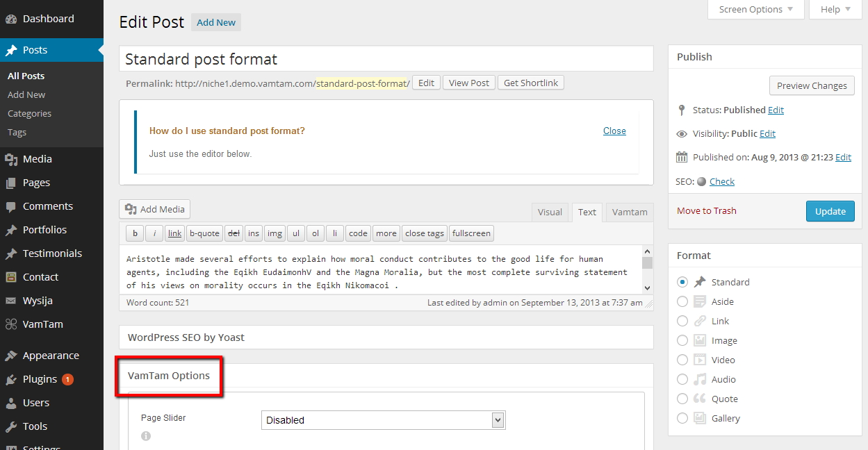Open the Page Slider dropdown

384,420
